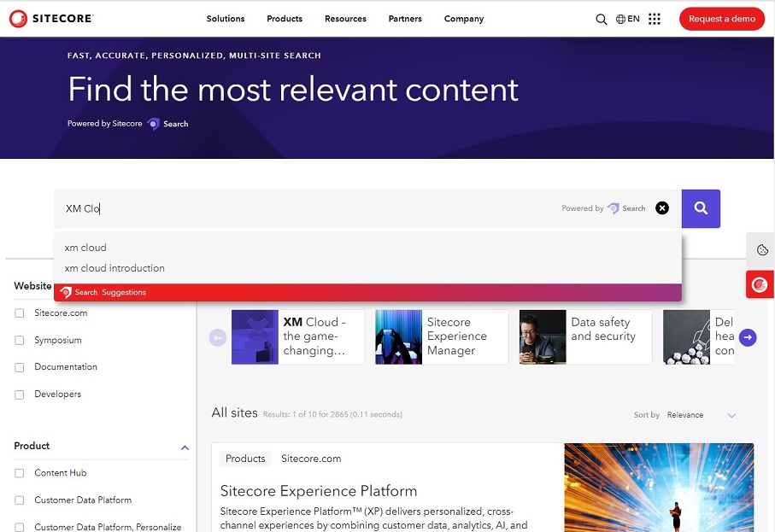
Task: Tick the Documentation website filter
Action: 20,367
